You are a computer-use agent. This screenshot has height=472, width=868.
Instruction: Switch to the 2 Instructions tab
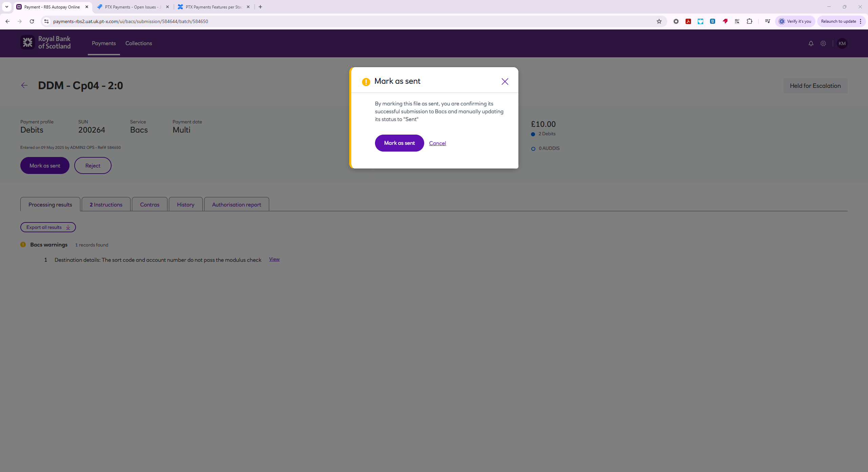pos(106,204)
